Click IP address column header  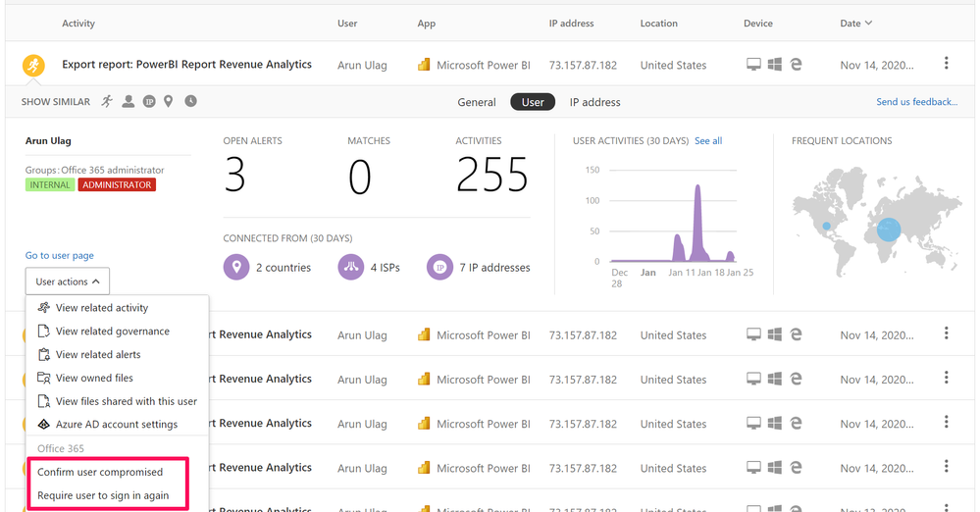coord(571,24)
